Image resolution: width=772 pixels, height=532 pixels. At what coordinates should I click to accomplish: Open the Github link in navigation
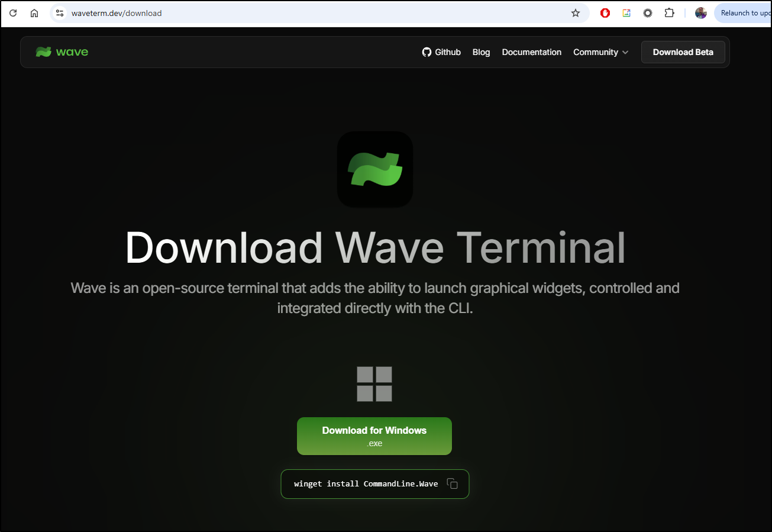441,52
